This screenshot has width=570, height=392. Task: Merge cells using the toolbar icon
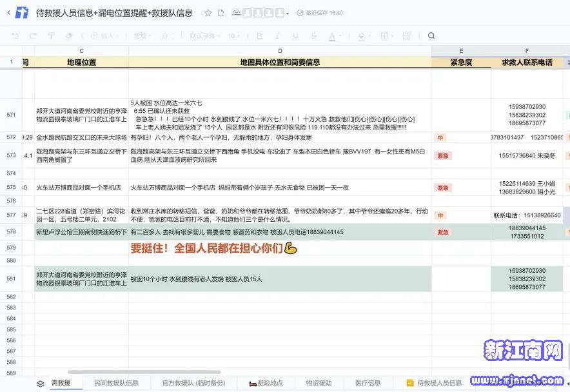pyautogui.click(x=406, y=35)
